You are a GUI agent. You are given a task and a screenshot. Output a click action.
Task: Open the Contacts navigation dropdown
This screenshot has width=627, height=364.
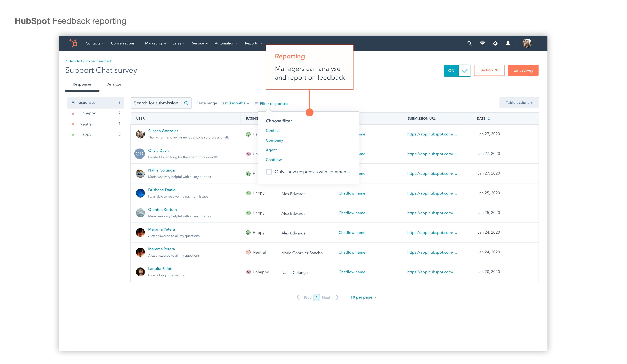coord(95,43)
